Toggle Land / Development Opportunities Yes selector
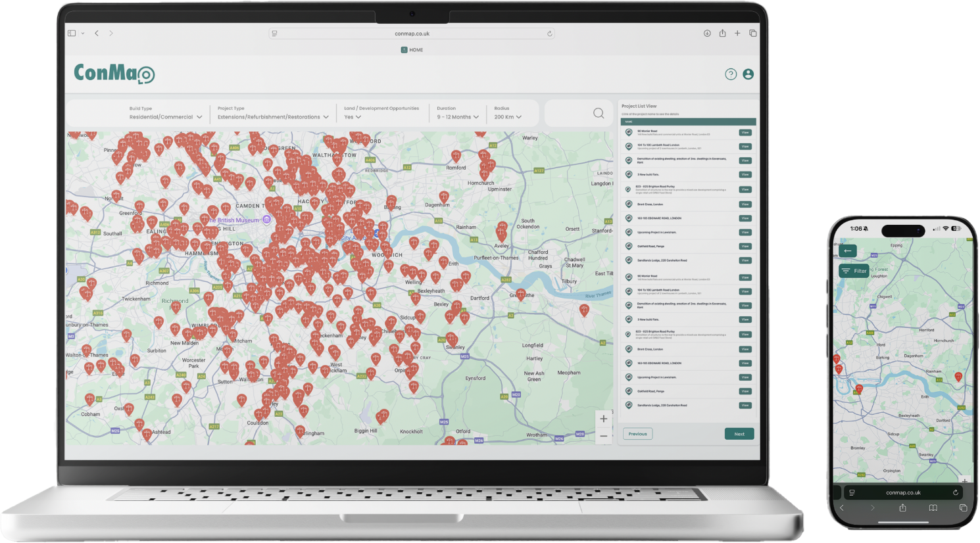Screen dimensions: 980x543 coord(353,117)
